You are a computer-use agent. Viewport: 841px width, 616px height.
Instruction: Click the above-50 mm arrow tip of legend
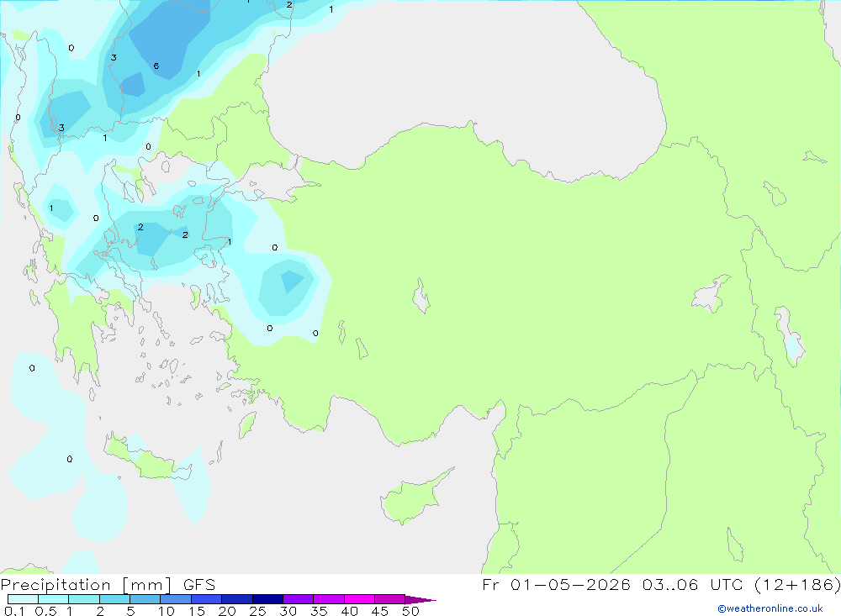click(x=420, y=599)
